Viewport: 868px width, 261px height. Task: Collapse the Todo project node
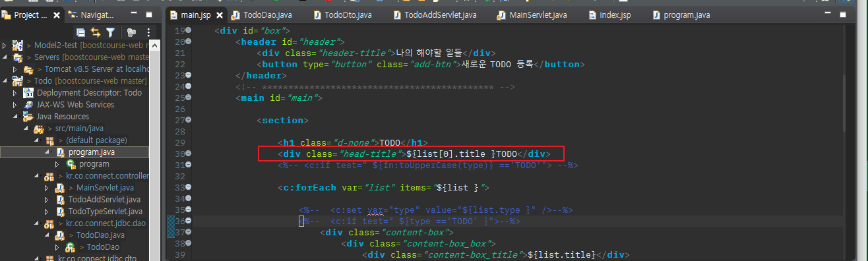point(5,81)
